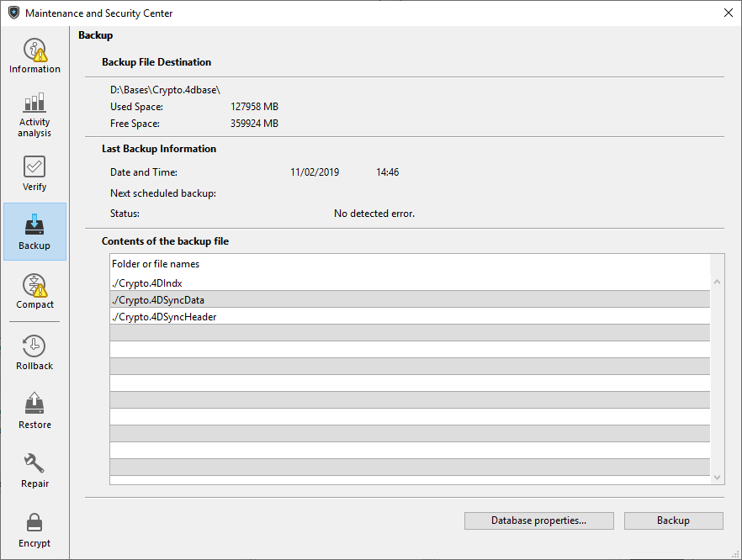Select the Repair wrench icon
Viewport: 742px width, 560px height.
34,463
